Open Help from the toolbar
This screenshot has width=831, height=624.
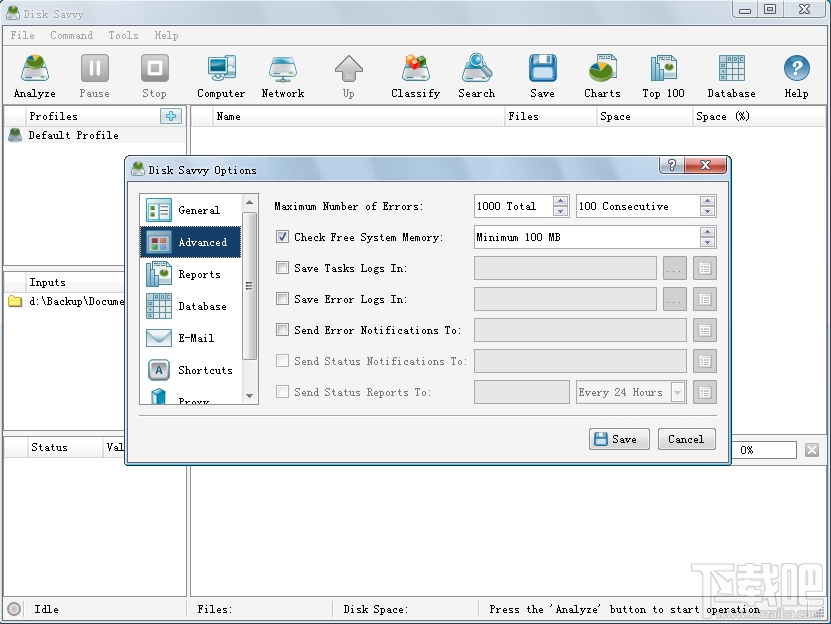[x=796, y=70]
